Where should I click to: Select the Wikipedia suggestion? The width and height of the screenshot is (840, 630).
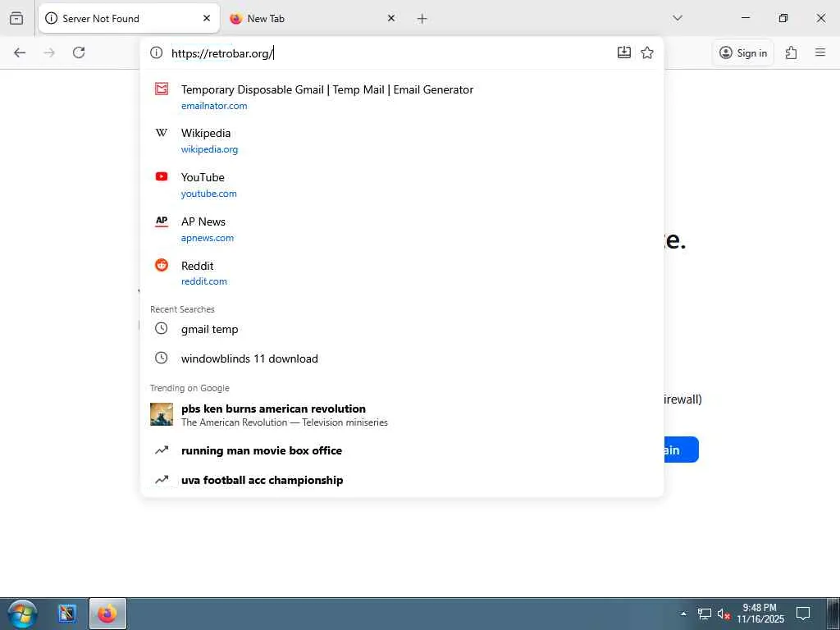click(x=402, y=140)
